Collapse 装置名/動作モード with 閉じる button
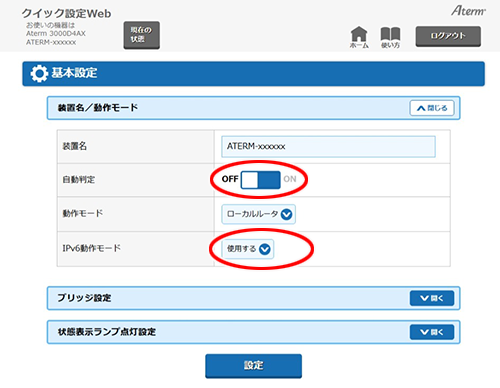The height and width of the screenshot is (388, 500). pos(432,108)
